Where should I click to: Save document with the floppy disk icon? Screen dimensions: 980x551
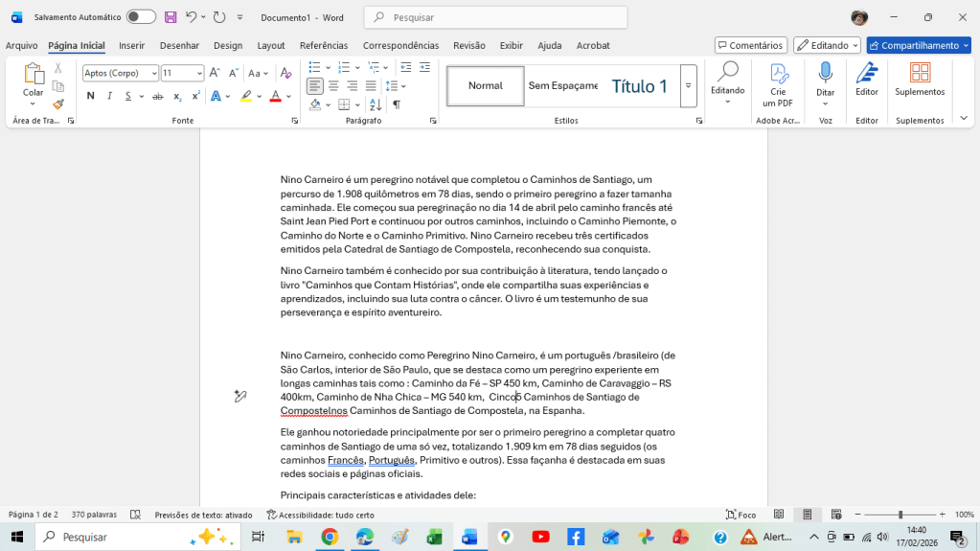(x=171, y=17)
